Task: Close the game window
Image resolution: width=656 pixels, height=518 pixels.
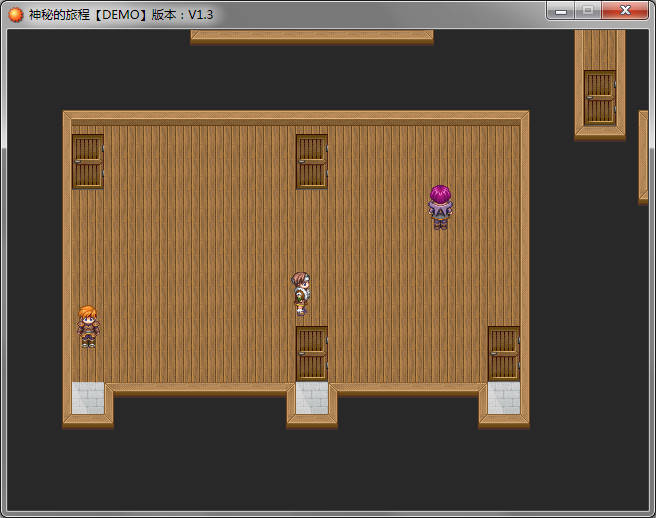Action: pos(625,11)
